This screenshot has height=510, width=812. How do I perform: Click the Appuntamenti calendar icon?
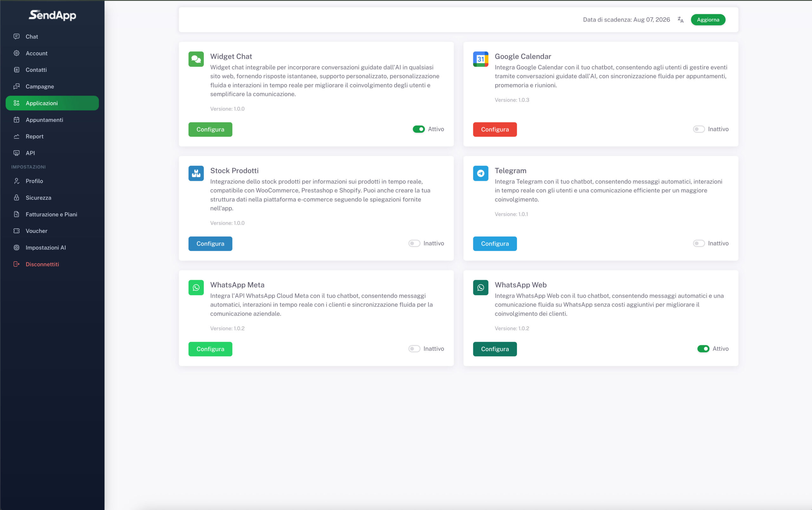[16, 120]
